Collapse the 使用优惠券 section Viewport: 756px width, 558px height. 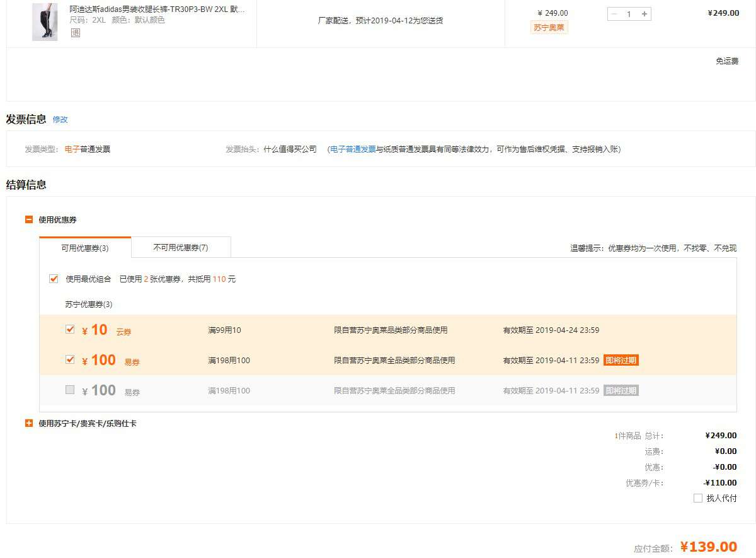28,219
